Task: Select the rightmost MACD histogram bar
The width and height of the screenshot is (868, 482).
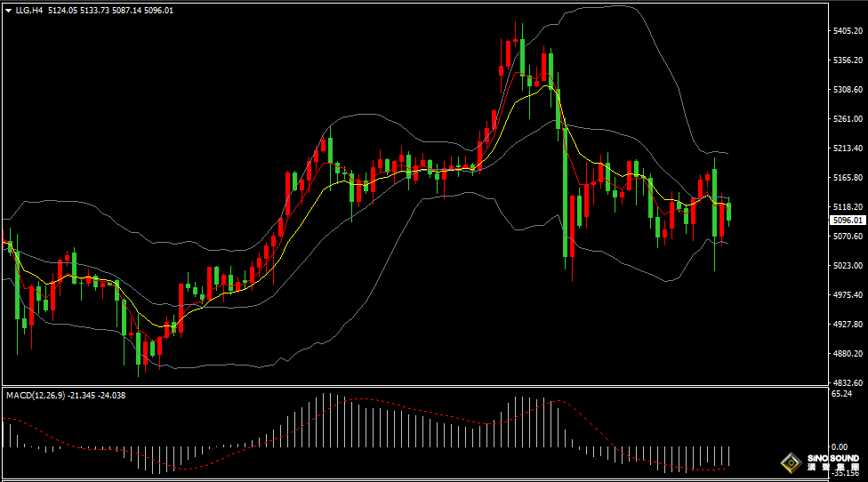Action: coord(729,456)
